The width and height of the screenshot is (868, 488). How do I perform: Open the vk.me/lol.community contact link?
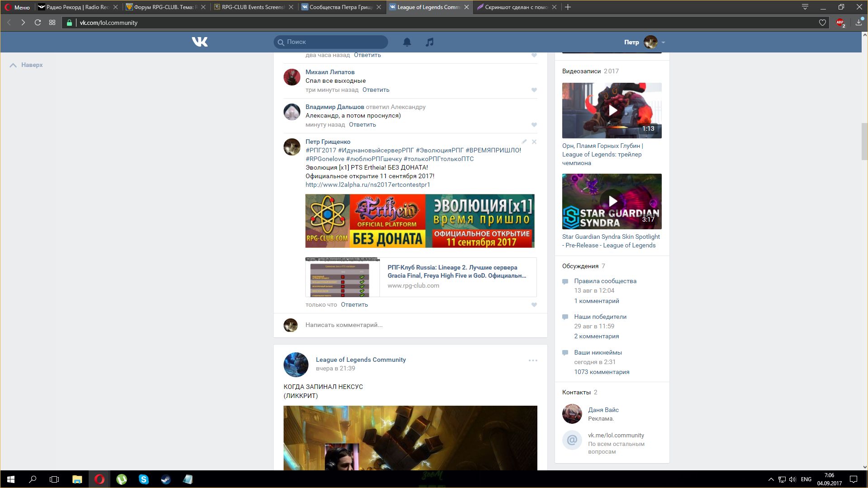pos(616,435)
